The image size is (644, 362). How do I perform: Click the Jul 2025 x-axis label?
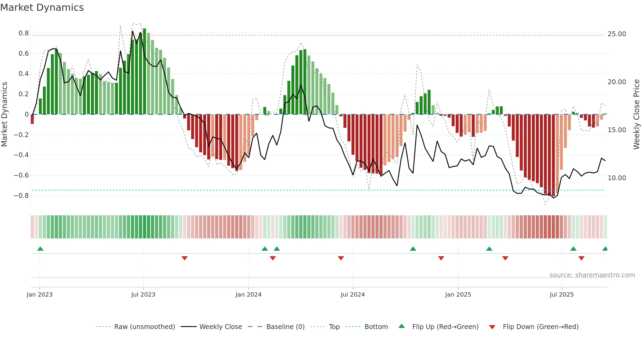(x=562, y=294)
